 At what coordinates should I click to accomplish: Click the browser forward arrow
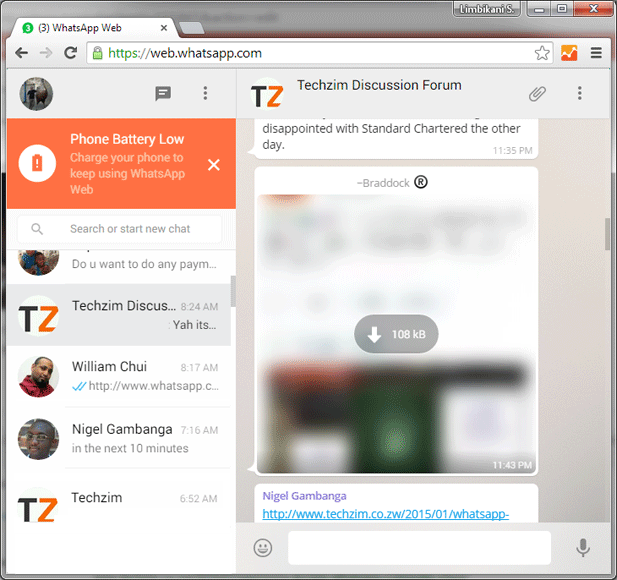click(x=46, y=53)
